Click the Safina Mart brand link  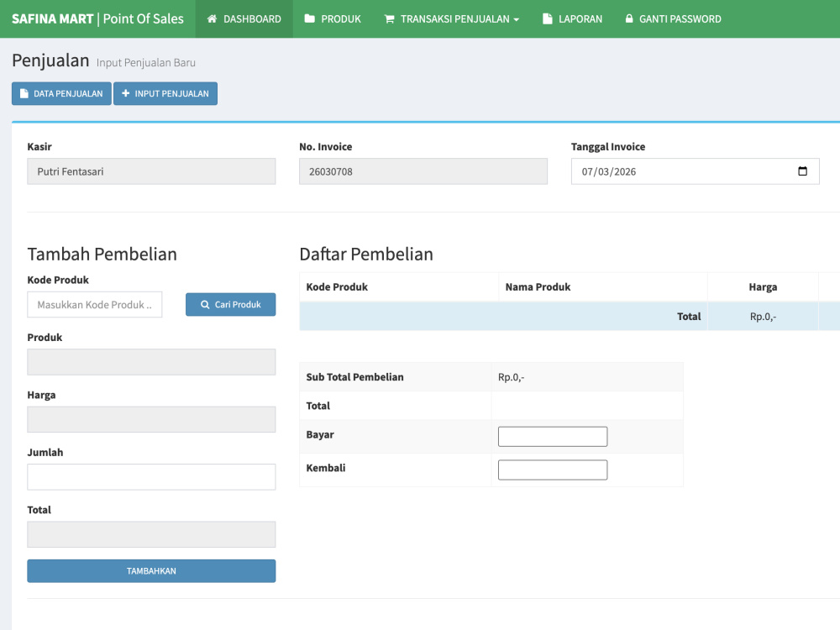[x=97, y=18]
